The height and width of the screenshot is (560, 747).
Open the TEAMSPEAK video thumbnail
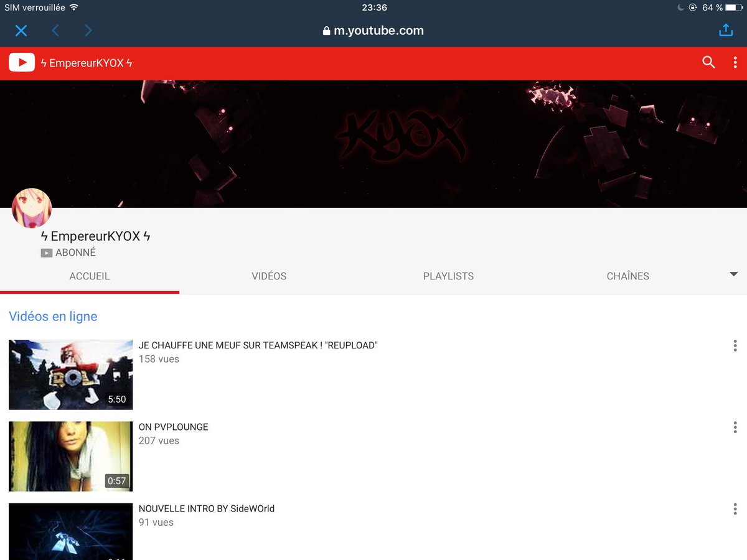click(x=71, y=375)
